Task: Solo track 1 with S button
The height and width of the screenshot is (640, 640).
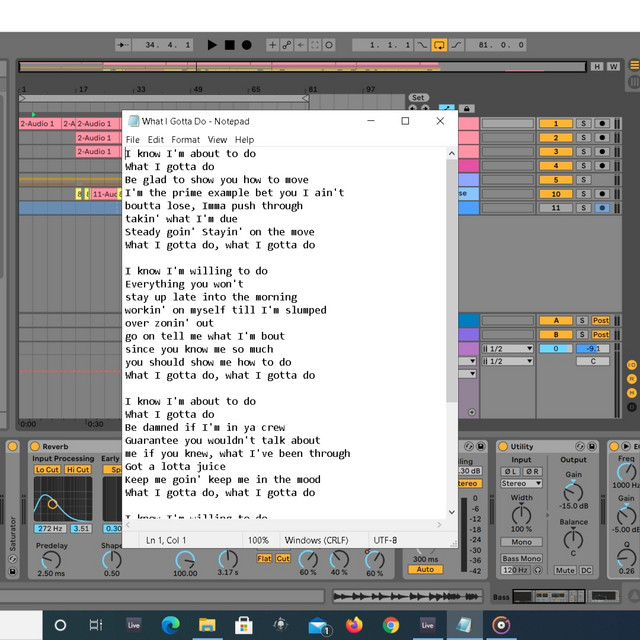Action: [583, 123]
